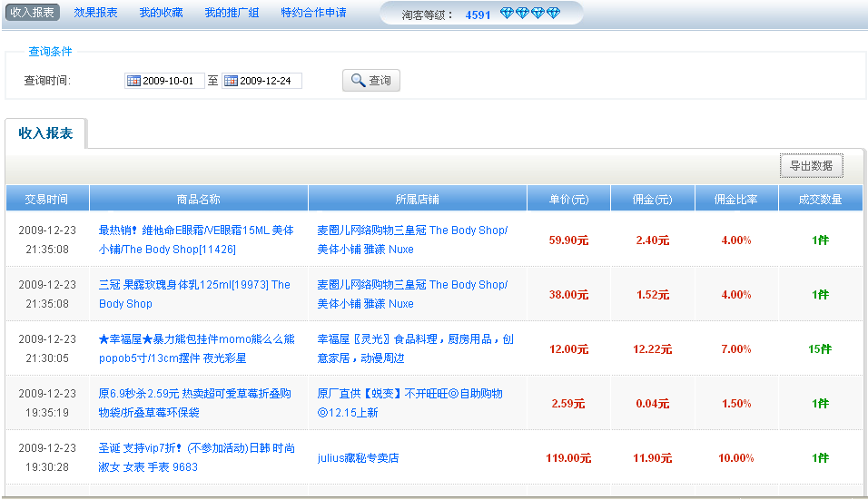868x500 pixels.
Task: Edit start date field 2009-10-01
Action: tap(164, 81)
